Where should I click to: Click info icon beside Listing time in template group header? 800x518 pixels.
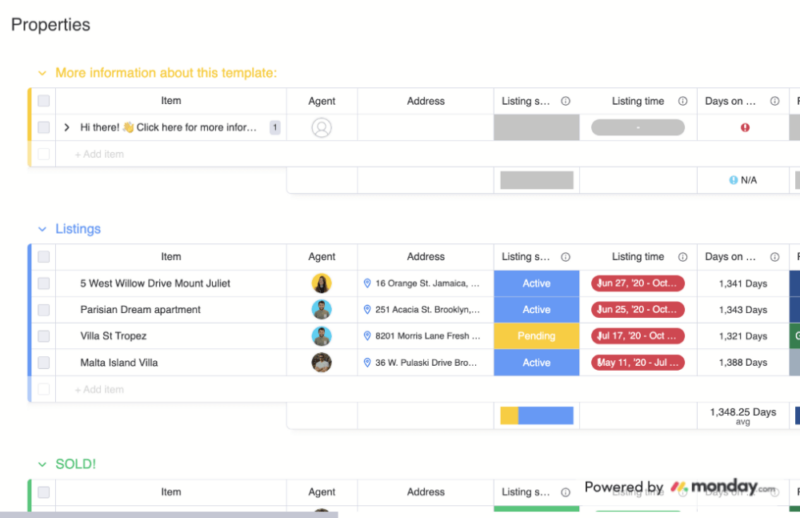(x=683, y=101)
